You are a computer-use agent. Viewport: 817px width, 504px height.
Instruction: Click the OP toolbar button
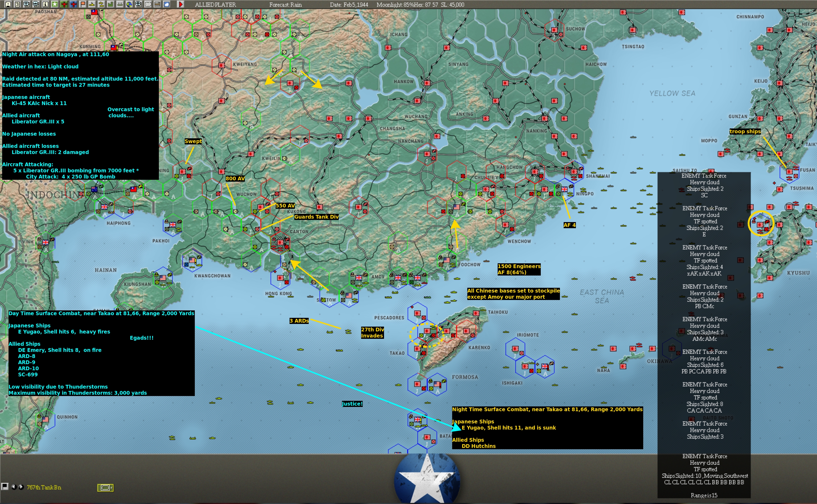(x=148, y=4)
